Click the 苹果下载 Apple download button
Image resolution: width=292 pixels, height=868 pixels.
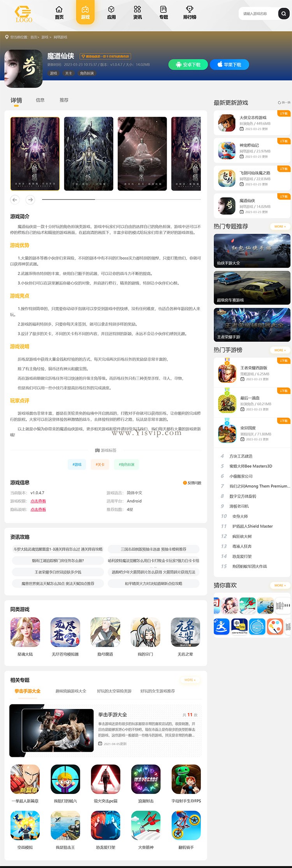point(229,64)
